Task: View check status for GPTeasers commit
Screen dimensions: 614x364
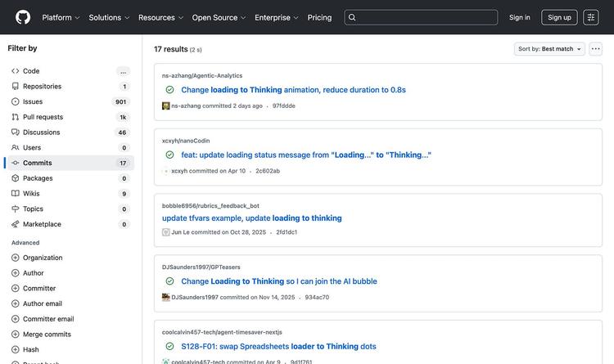Action: pyautogui.click(x=169, y=281)
